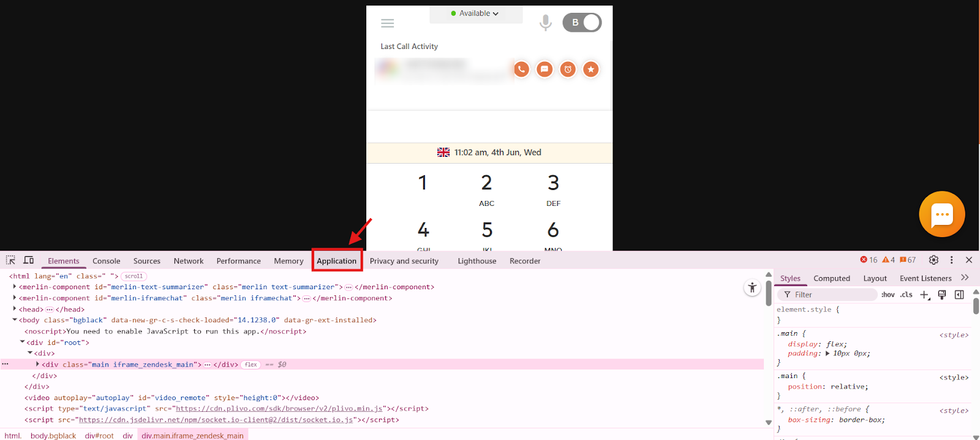The height and width of the screenshot is (440, 980).
Task: Set reminder with orange alarm clock icon
Action: [x=568, y=69]
